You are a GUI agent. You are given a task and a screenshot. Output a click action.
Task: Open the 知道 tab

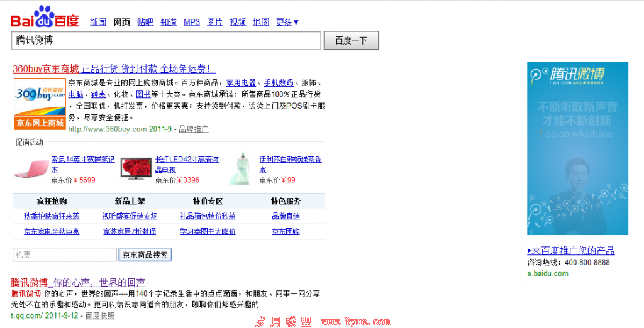169,22
